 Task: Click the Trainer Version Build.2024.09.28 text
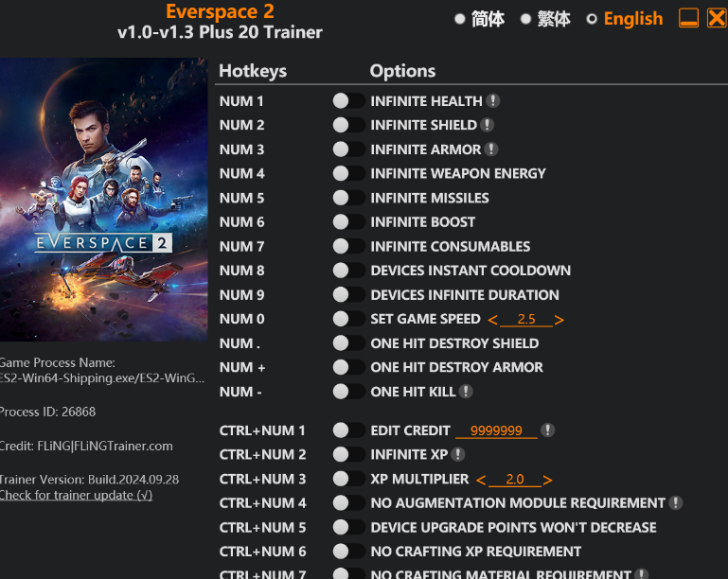pyautogui.click(x=89, y=480)
